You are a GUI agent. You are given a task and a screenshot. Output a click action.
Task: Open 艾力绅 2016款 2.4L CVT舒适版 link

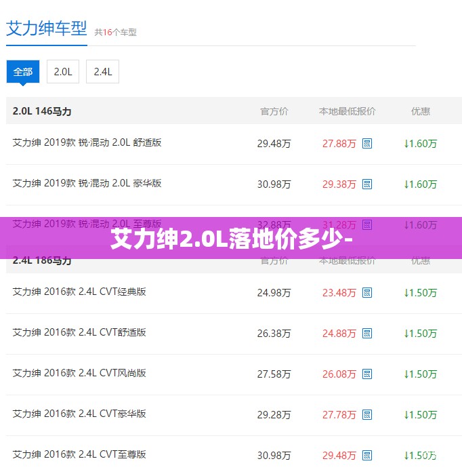79,332
